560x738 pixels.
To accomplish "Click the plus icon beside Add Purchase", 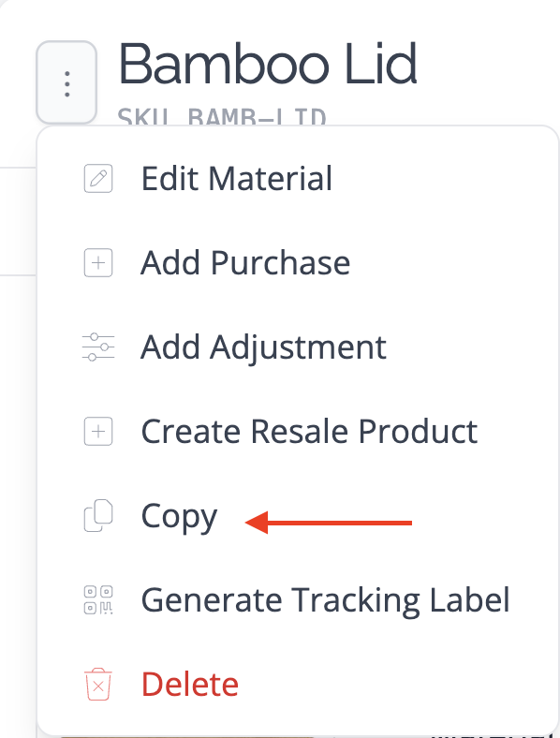I will (x=98, y=262).
